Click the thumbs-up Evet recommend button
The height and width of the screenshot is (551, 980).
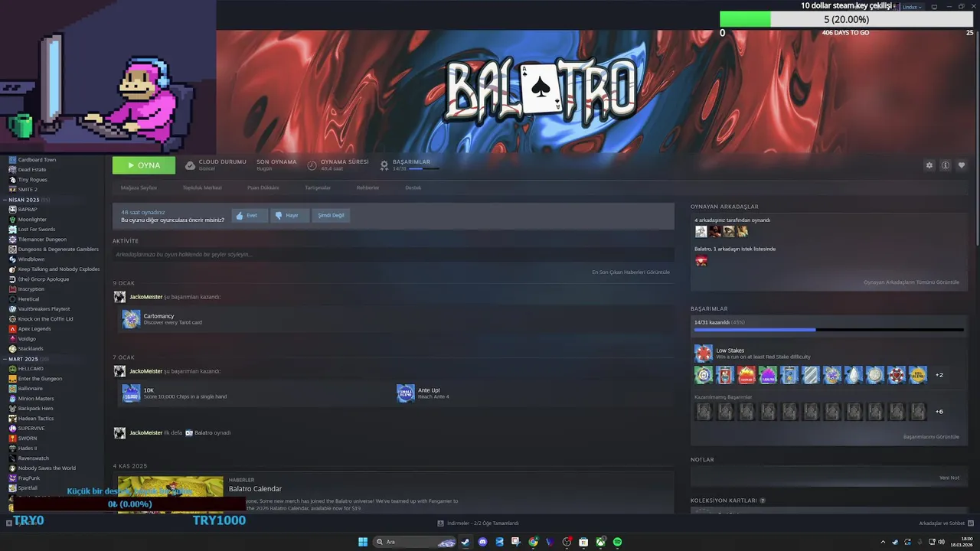(250, 216)
